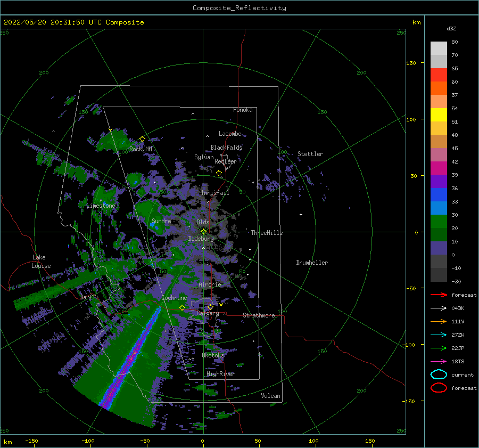Click the Limestone label
The width and height of the screenshot is (479, 448).
pos(101,206)
